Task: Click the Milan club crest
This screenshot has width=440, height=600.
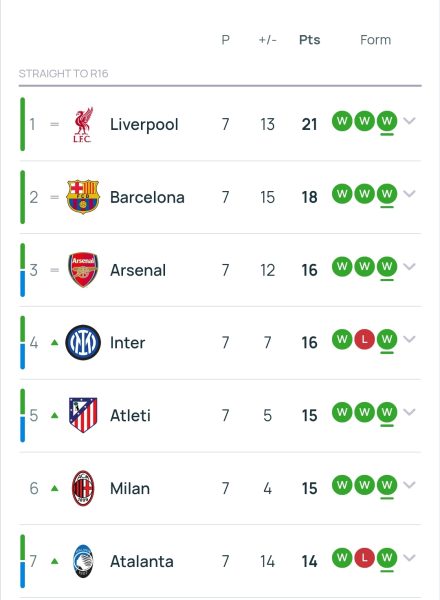Action: pyautogui.click(x=83, y=488)
